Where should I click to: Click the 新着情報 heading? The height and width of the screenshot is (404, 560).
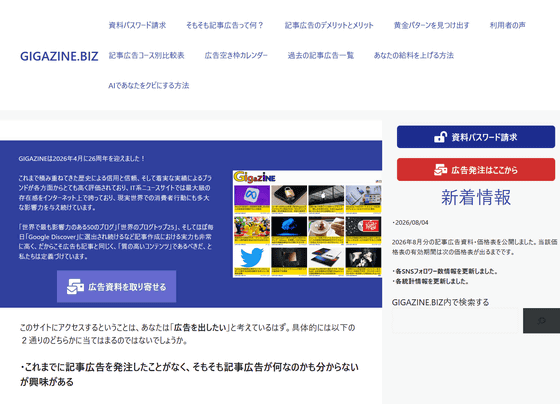[x=476, y=198]
